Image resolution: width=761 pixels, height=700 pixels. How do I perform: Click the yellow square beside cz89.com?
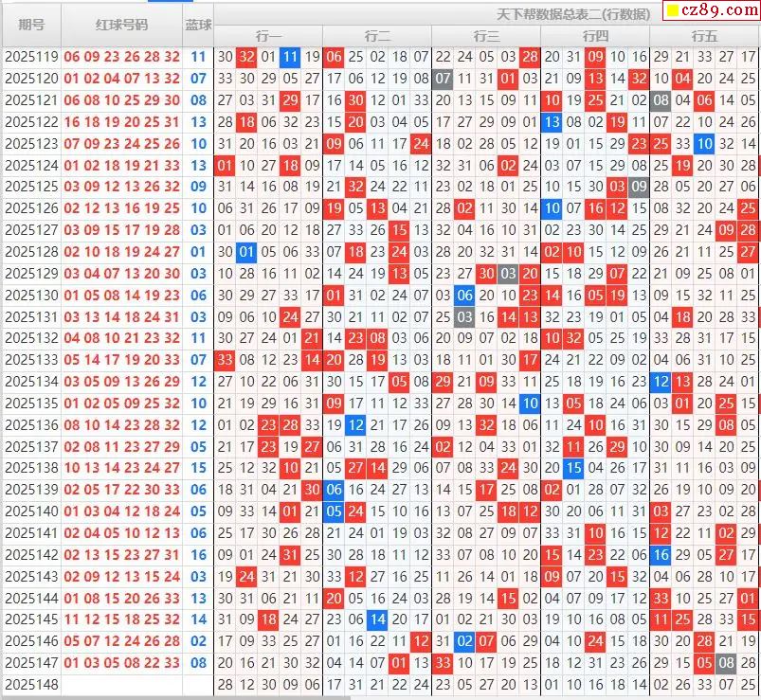[x=673, y=11]
